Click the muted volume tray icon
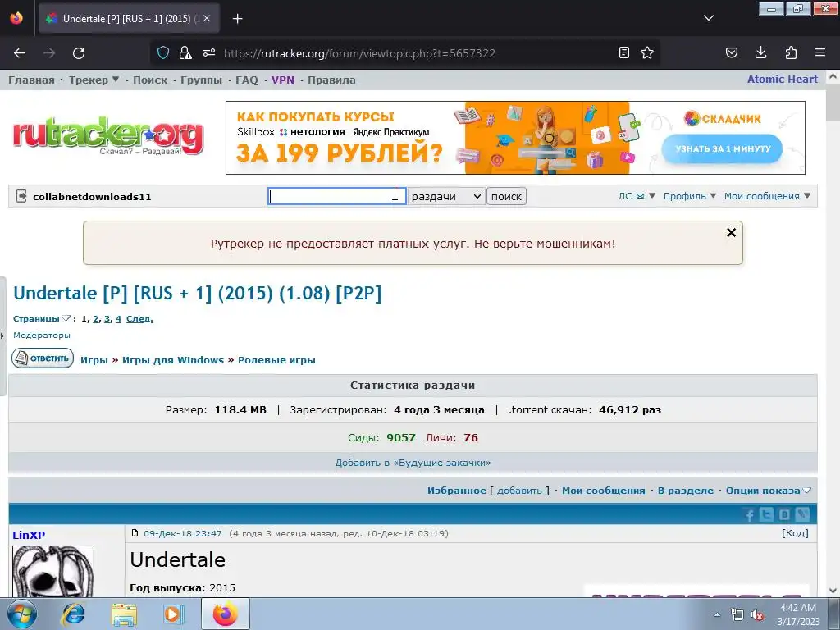 tap(757, 614)
